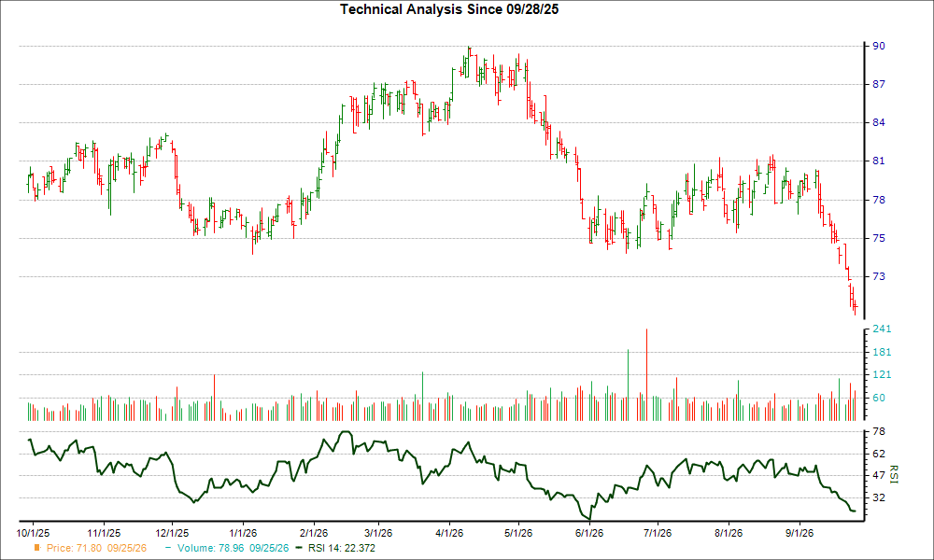Click the 2/1/26 date label

pyautogui.click(x=314, y=533)
